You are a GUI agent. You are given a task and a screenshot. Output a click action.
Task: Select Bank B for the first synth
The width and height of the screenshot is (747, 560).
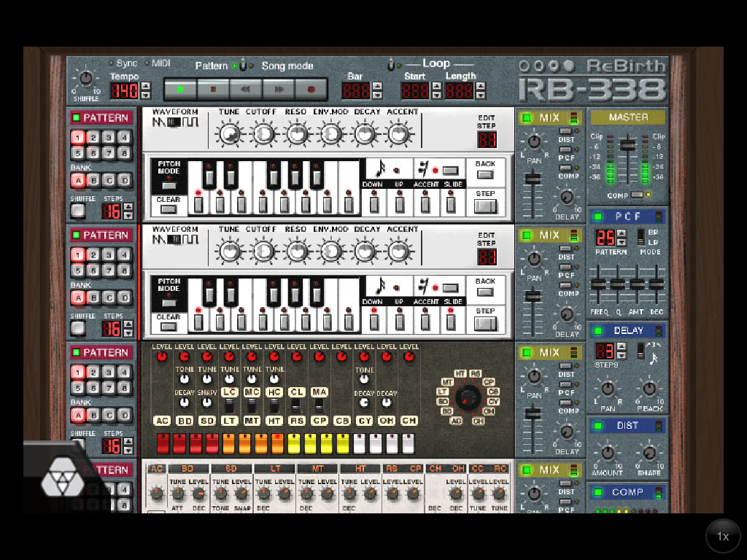point(93,181)
